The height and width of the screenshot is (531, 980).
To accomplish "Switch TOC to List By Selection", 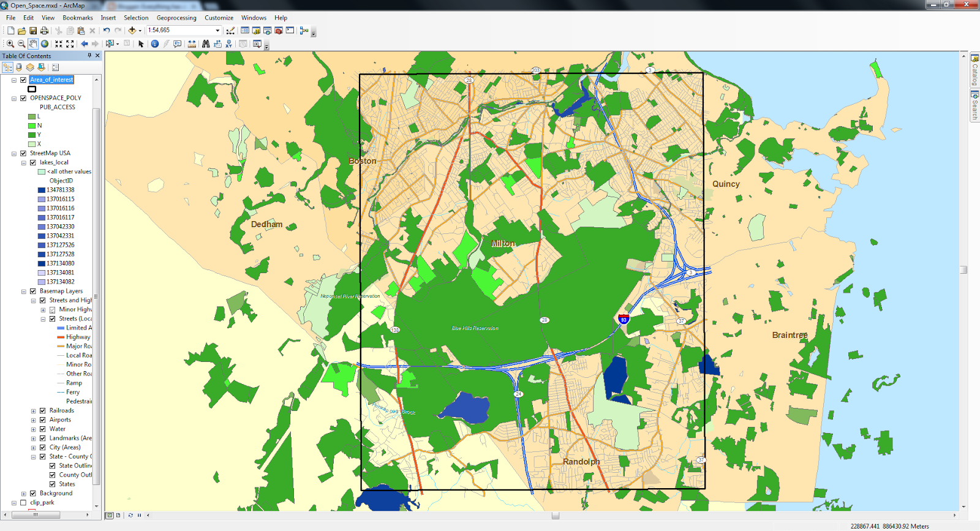I will [x=41, y=67].
